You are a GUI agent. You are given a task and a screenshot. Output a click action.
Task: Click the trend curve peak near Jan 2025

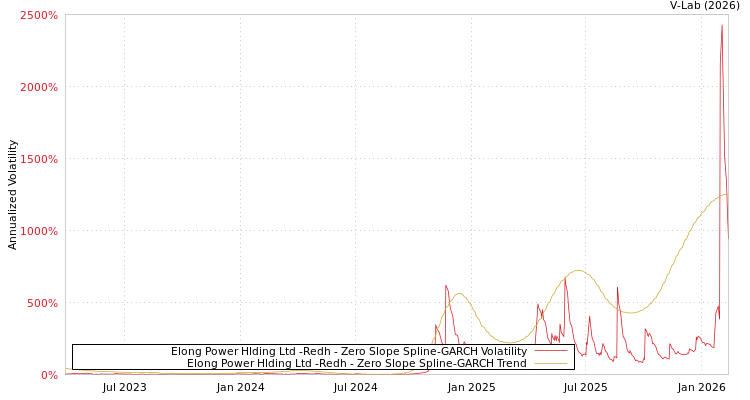[x=459, y=294]
